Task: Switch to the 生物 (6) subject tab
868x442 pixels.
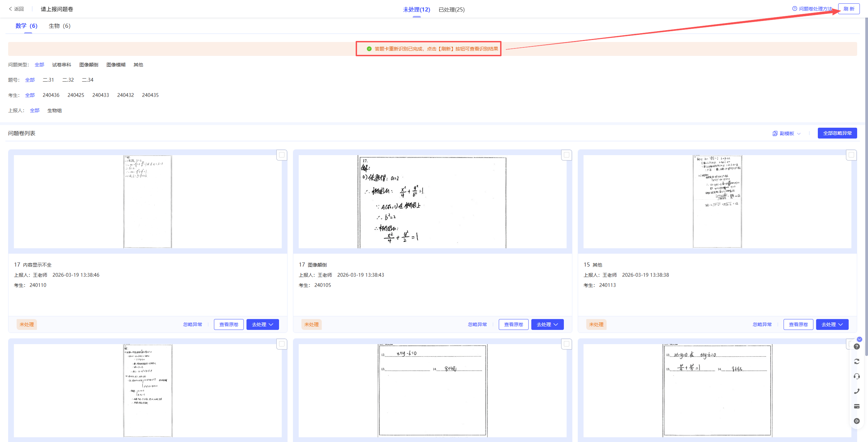Action: [x=59, y=26]
